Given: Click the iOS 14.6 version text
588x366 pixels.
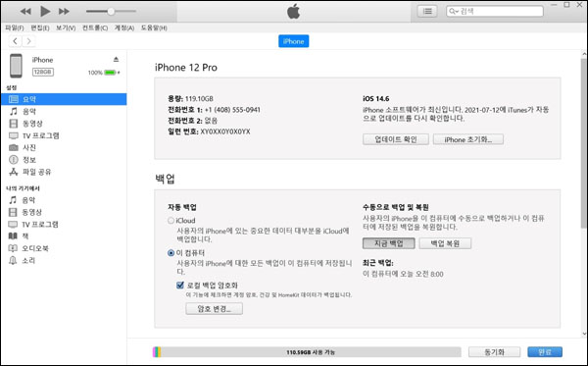Looking at the screenshot, I should (375, 99).
